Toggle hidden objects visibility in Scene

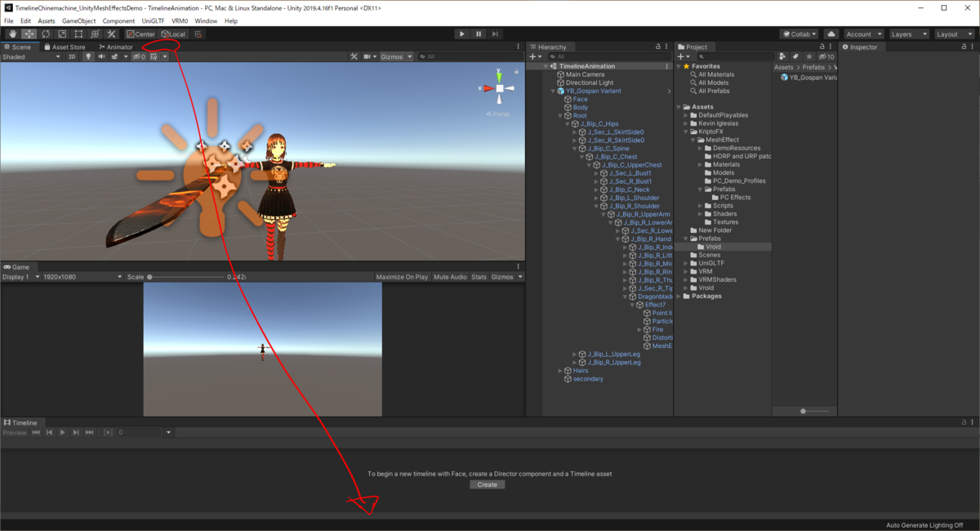coord(139,56)
